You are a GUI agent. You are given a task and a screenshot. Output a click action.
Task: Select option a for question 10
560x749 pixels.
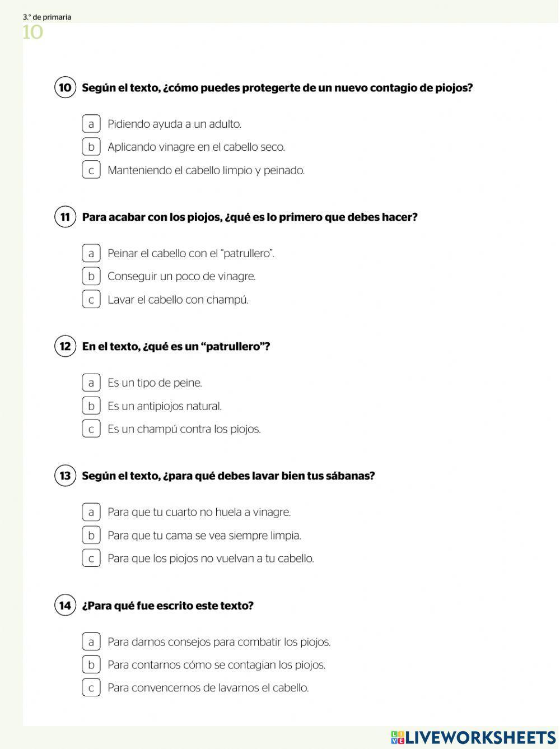(91, 124)
